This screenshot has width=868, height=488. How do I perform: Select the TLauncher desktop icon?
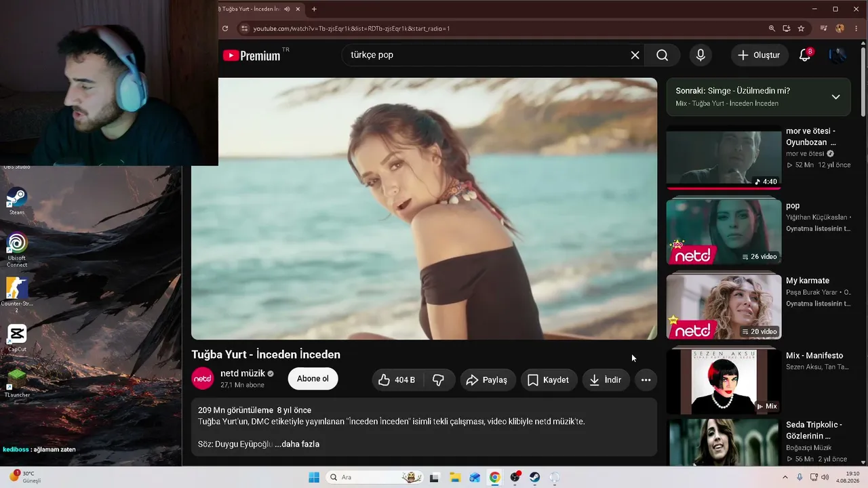tap(17, 383)
